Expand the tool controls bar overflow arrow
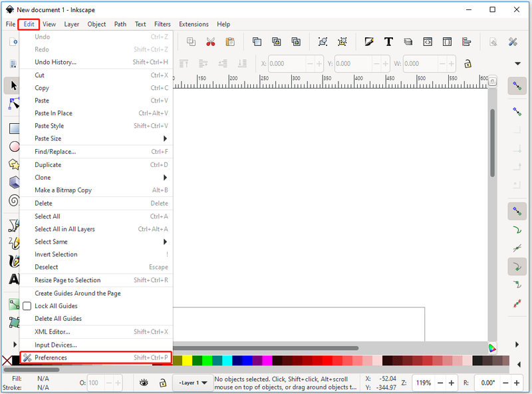The image size is (532, 394). [517, 63]
